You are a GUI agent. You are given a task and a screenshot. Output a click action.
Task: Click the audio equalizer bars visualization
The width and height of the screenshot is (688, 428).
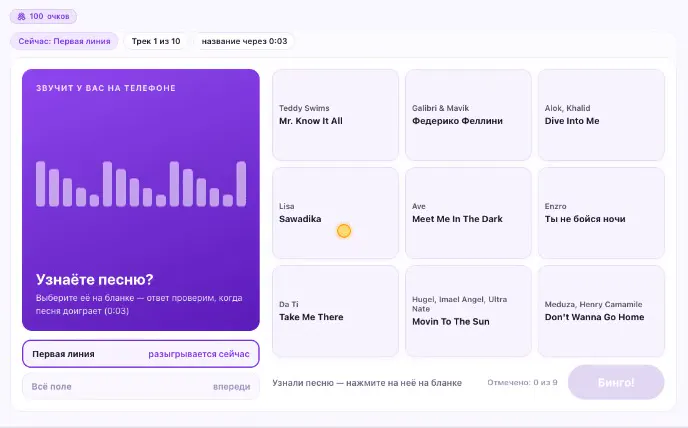click(x=141, y=183)
